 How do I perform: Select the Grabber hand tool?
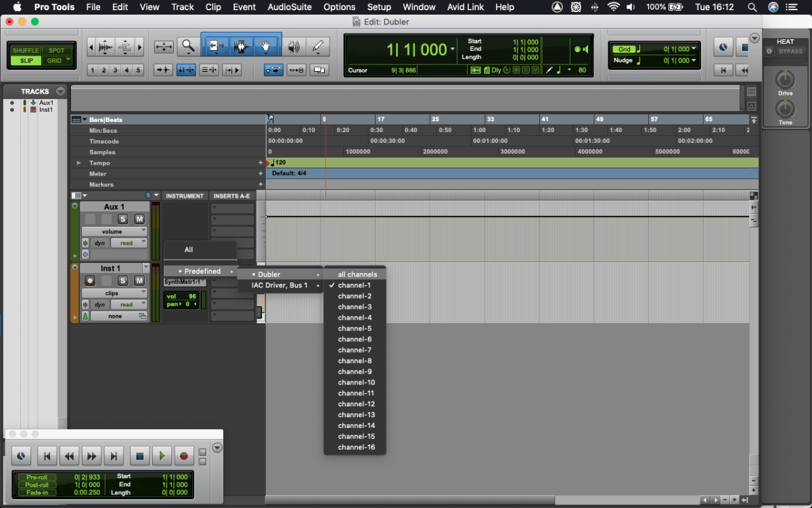(x=267, y=47)
